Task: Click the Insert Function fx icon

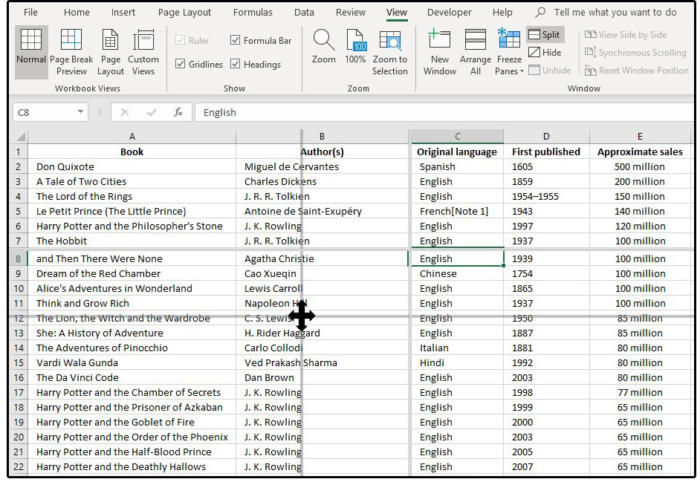Action: click(x=178, y=112)
